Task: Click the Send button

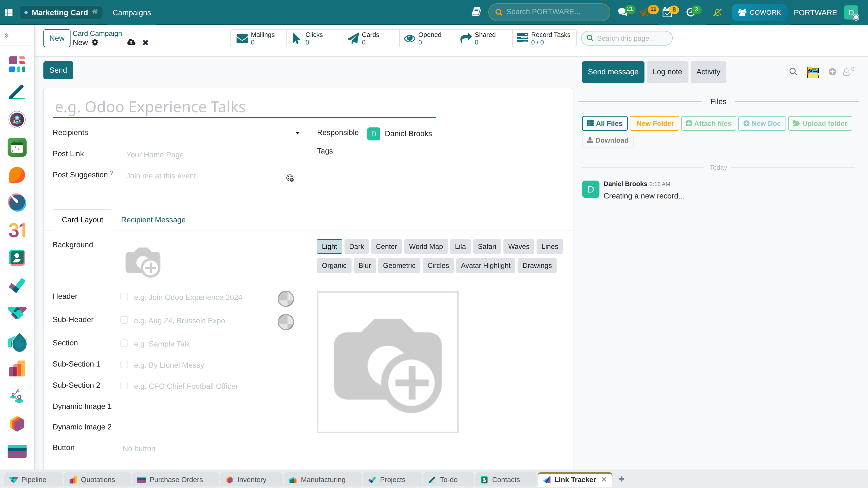Action: pos(58,70)
